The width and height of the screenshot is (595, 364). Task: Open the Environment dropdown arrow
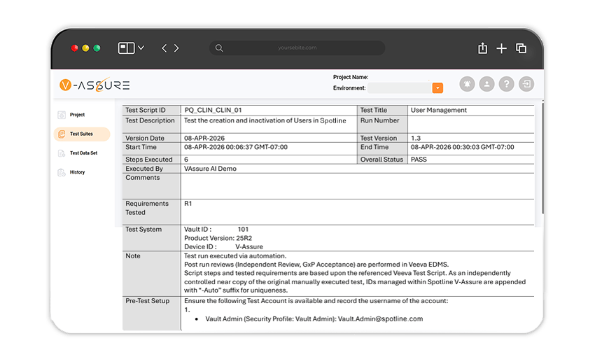pyautogui.click(x=437, y=88)
